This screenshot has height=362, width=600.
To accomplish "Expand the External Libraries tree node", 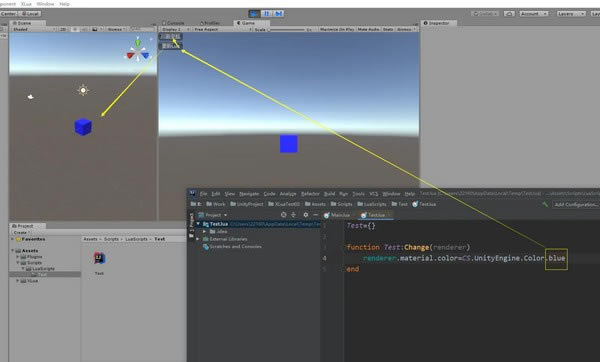I will (x=198, y=239).
